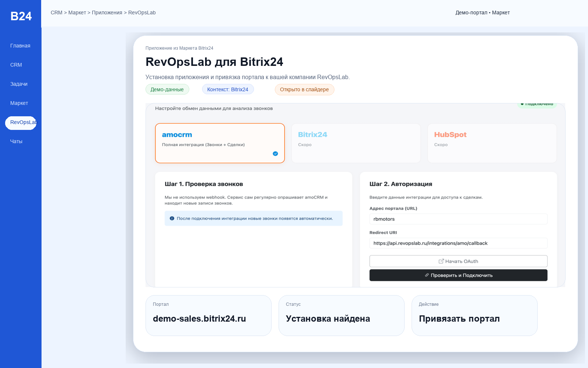Click the paragraph Мы не используем webhook

pos(246,200)
